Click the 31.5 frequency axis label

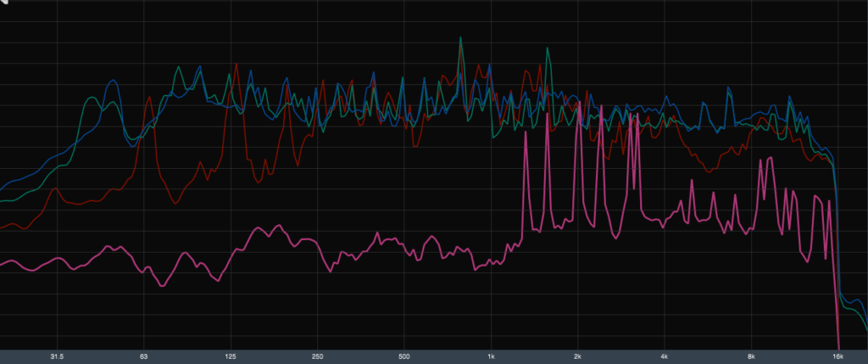(x=57, y=356)
